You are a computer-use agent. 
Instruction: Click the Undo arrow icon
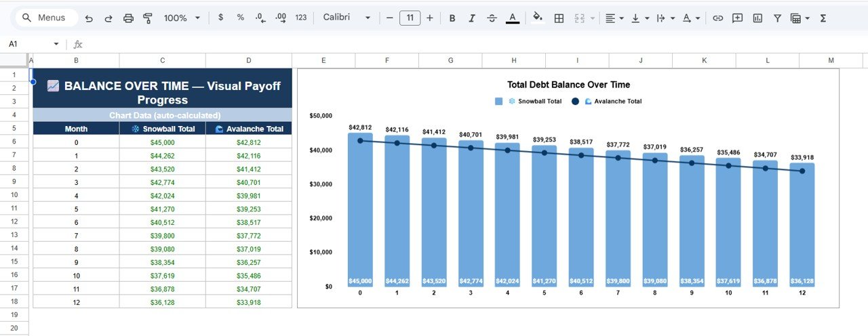pos(90,18)
